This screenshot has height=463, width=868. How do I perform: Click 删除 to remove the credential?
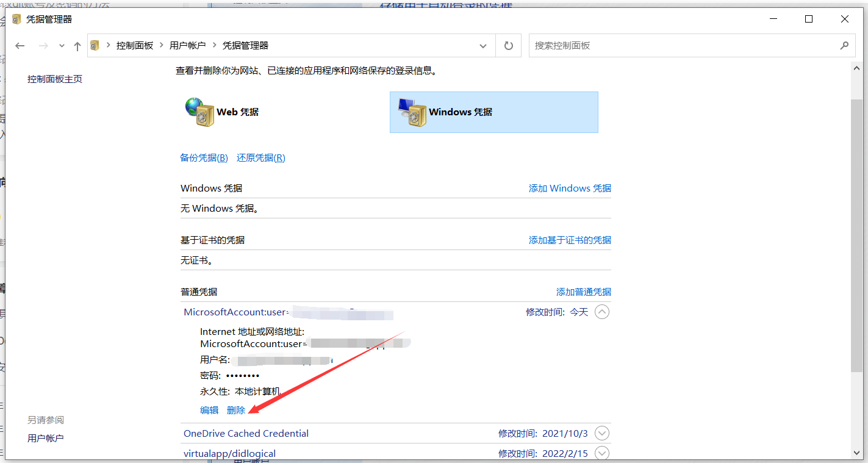click(x=236, y=411)
